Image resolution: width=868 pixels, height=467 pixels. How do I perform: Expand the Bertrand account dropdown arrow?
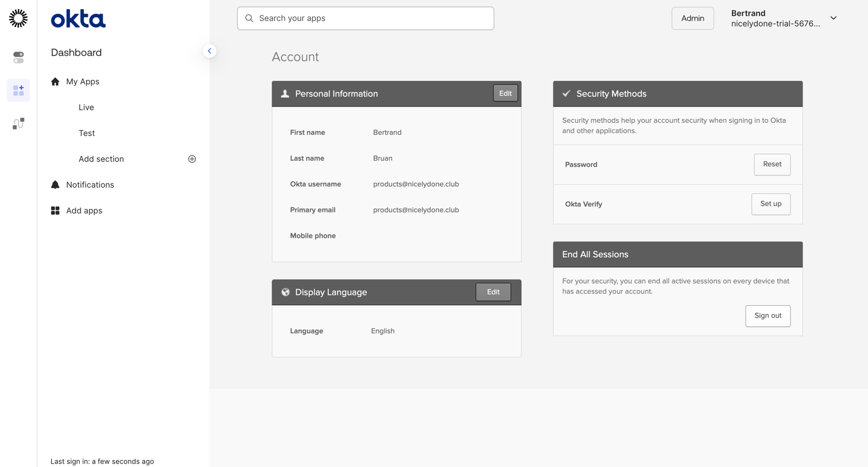click(834, 18)
